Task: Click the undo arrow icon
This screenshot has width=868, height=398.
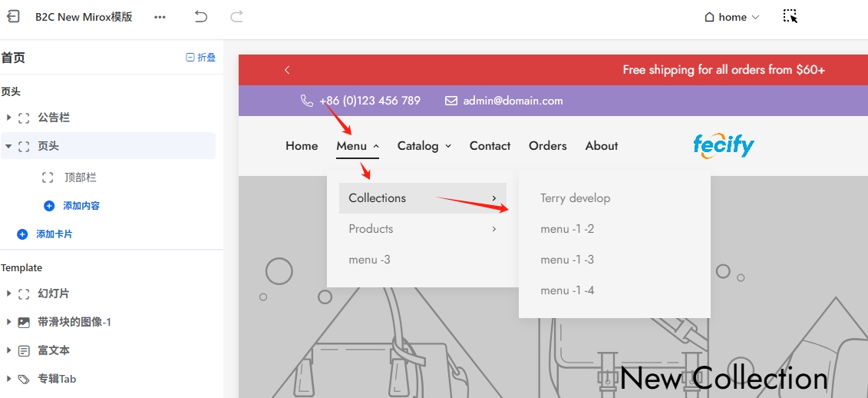Action: point(201,17)
